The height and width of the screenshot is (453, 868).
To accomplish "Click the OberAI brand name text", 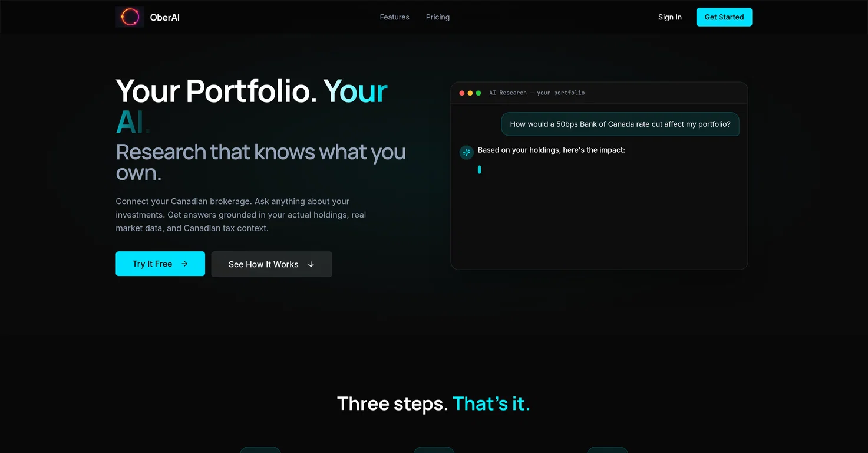I will tap(165, 18).
